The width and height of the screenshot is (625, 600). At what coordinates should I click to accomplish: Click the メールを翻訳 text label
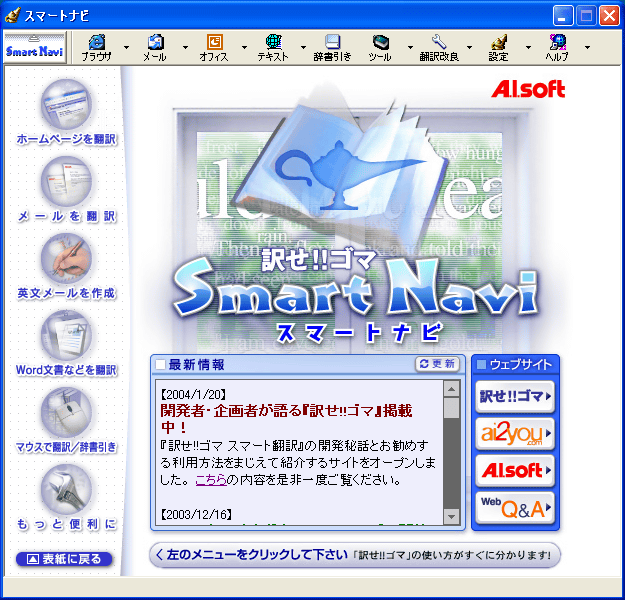[x=66, y=216]
